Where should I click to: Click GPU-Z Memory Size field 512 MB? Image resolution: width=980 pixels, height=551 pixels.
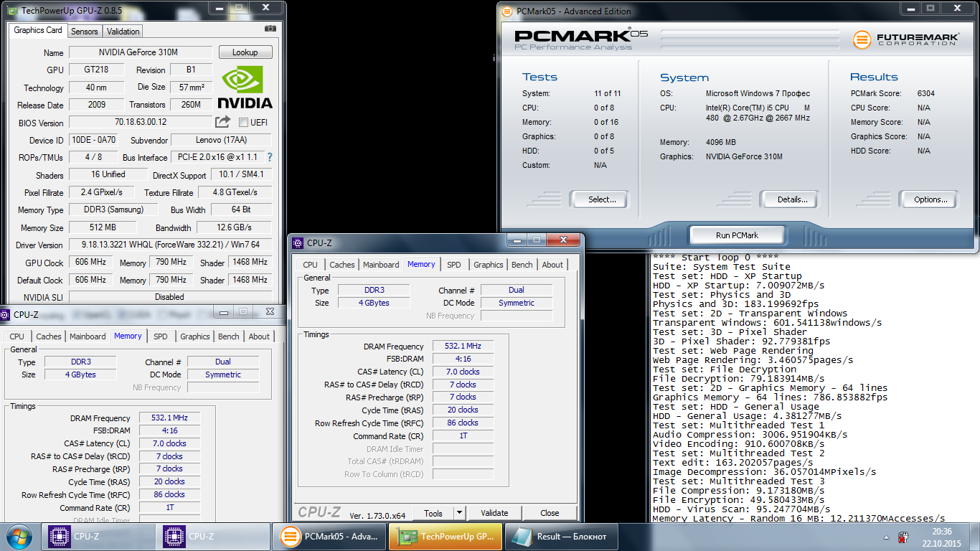click(104, 227)
